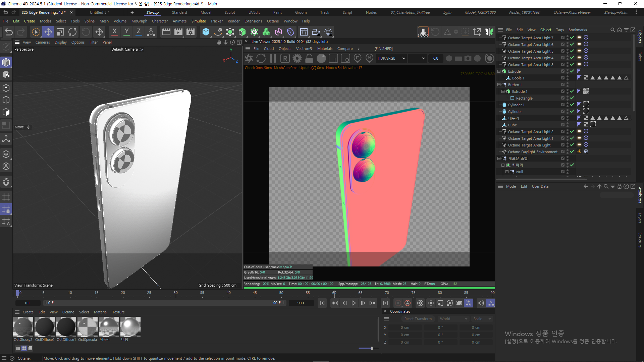Click Reset Transform button
Screen dimensions: 644x362
[x=418, y=319]
